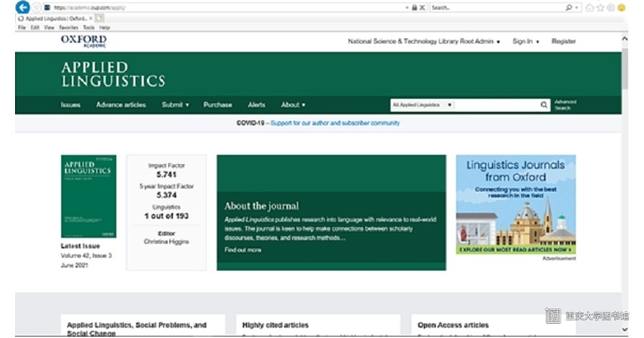Go to Issues page

(x=71, y=105)
